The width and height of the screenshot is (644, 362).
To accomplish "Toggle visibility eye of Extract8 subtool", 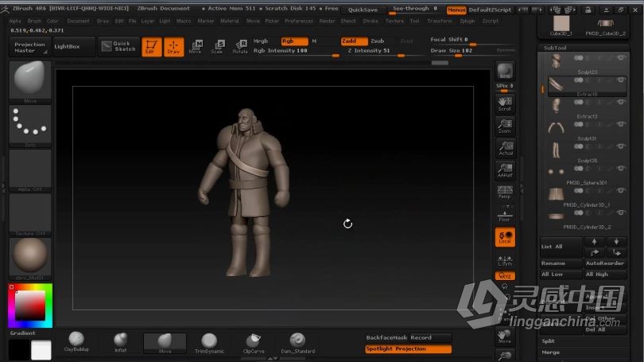I will tap(621, 80).
